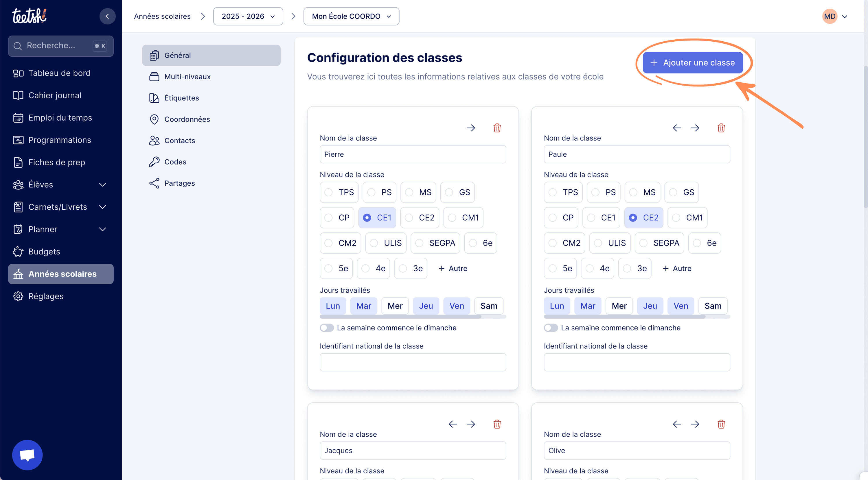The image size is (868, 480).
Task: Click Pierre's Identifiant national field
Action: click(413, 362)
